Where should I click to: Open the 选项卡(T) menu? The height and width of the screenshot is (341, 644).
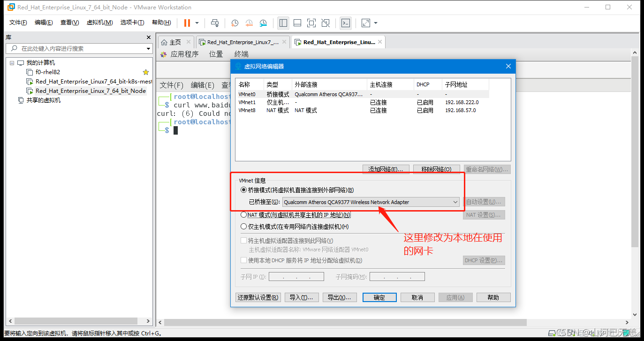click(132, 23)
